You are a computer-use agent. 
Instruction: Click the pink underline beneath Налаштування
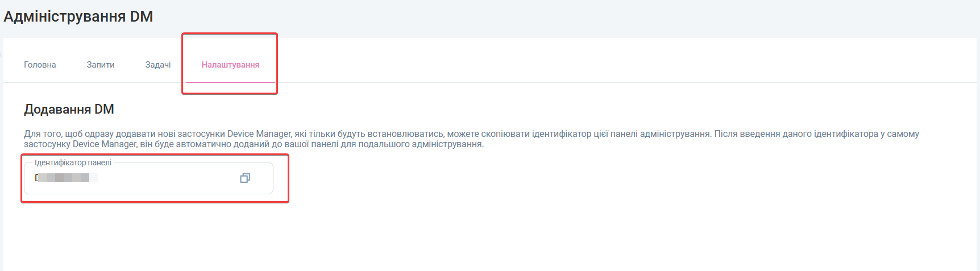click(230, 82)
